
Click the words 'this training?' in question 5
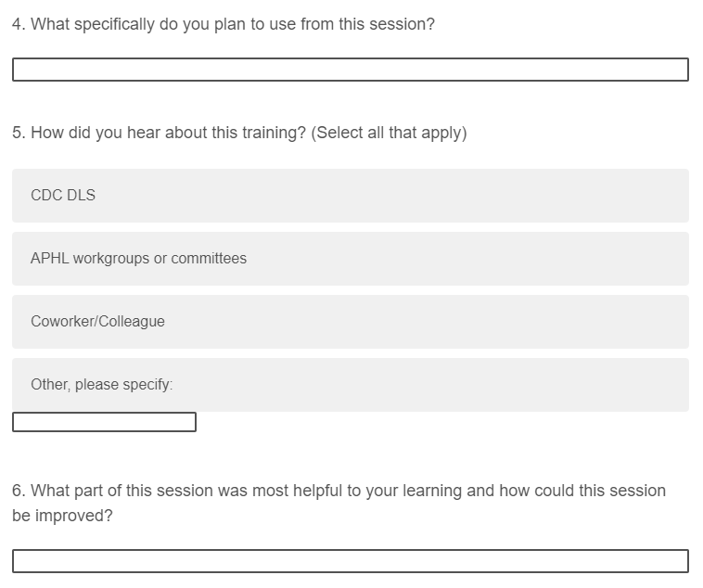click(259, 133)
